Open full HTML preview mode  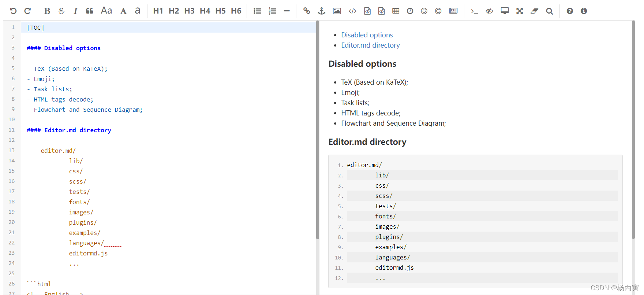tap(505, 11)
